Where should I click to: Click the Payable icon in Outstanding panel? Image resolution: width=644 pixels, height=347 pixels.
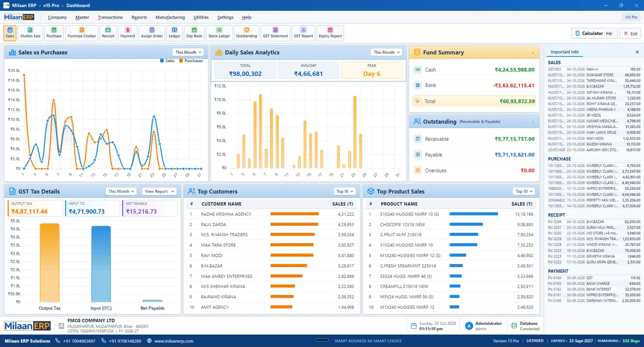[x=418, y=155]
